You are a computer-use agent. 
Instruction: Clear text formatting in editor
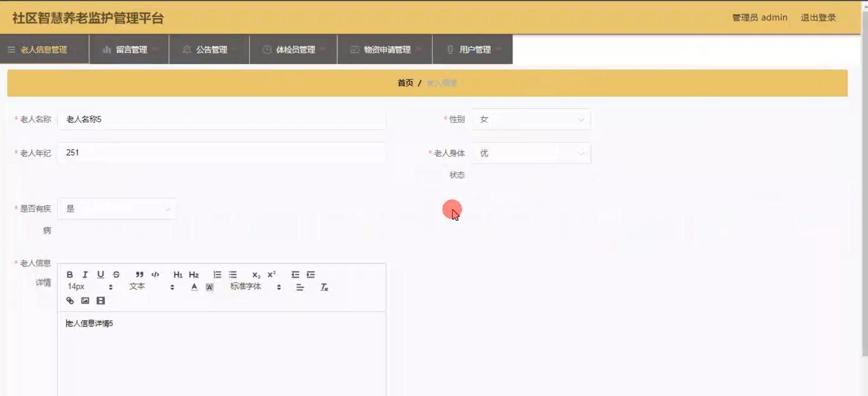(324, 287)
